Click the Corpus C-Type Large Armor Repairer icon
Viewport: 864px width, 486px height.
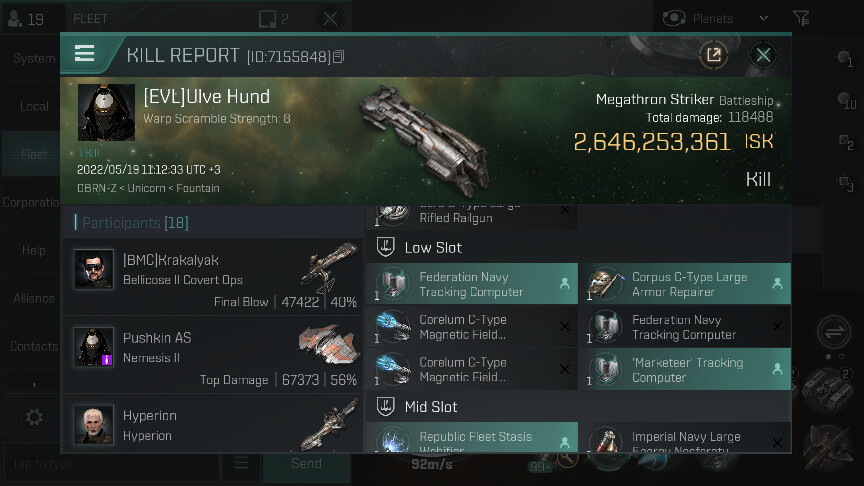[605, 284]
